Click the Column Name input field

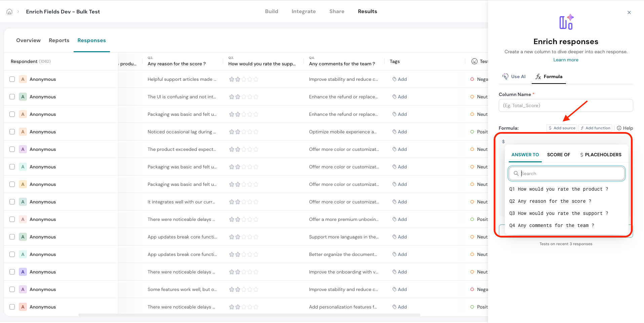pos(566,105)
